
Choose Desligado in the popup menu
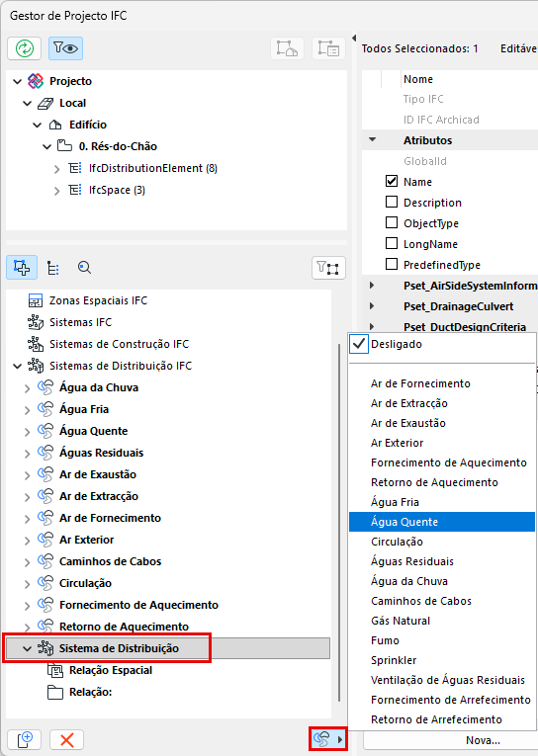[442, 344]
